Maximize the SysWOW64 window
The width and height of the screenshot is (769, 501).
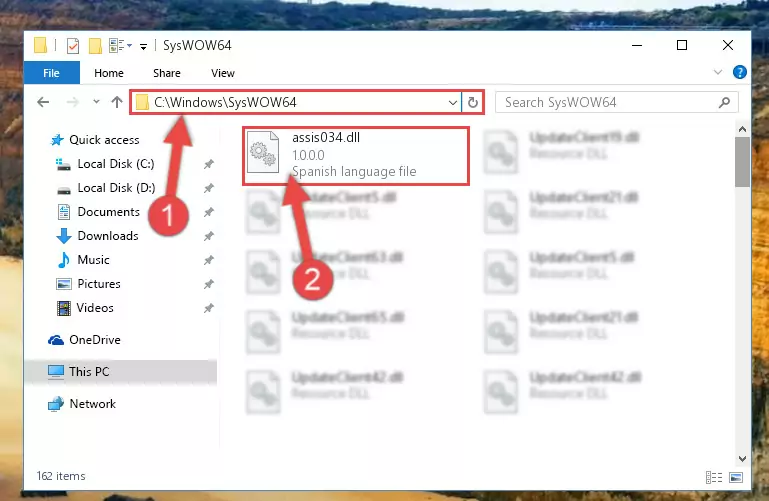tap(682, 45)
